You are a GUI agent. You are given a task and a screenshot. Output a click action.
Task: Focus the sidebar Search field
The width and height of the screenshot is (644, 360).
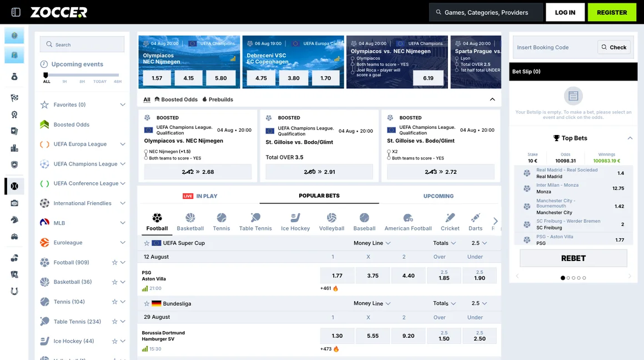click(82, 44)
